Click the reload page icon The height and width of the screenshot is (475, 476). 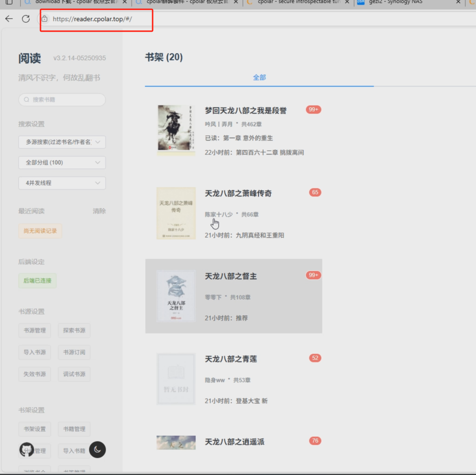tap(27, 19)
